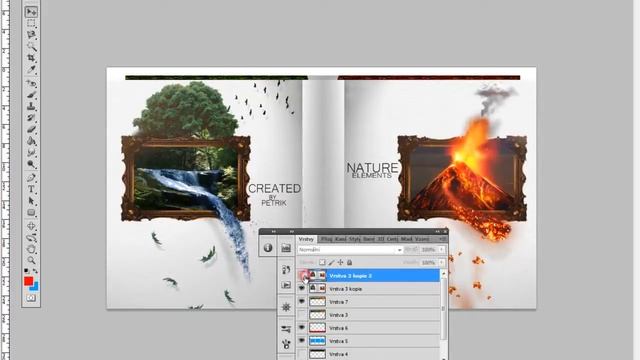Show hidden layer Vrstva 3
Viewport: 640px width, 360px height.
click(302, 315)
